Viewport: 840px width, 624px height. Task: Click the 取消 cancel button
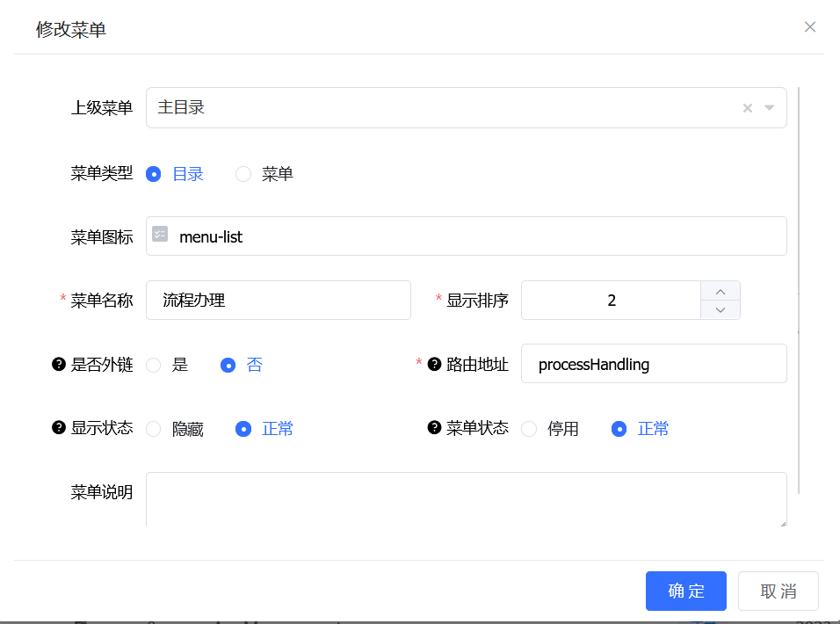tap(778, 591)
